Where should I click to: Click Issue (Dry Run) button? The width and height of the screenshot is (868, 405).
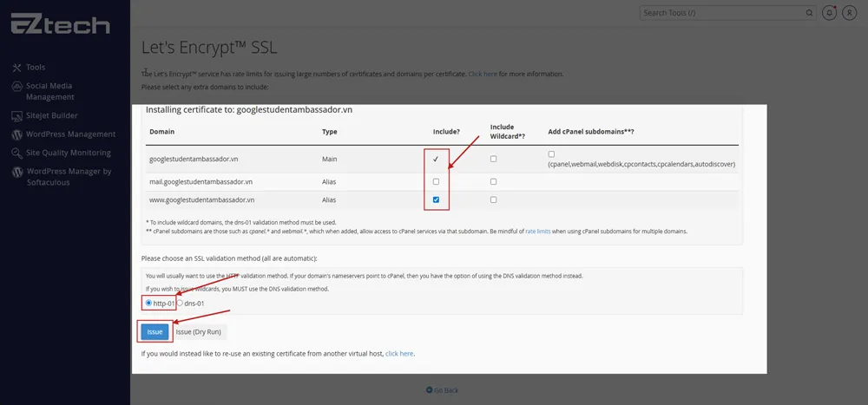(198, 332)
